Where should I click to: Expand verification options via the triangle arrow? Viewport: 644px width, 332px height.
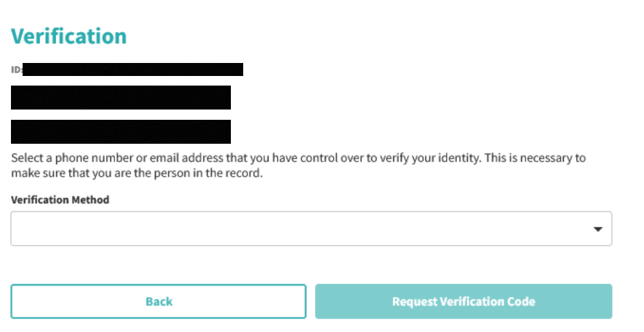597,229
